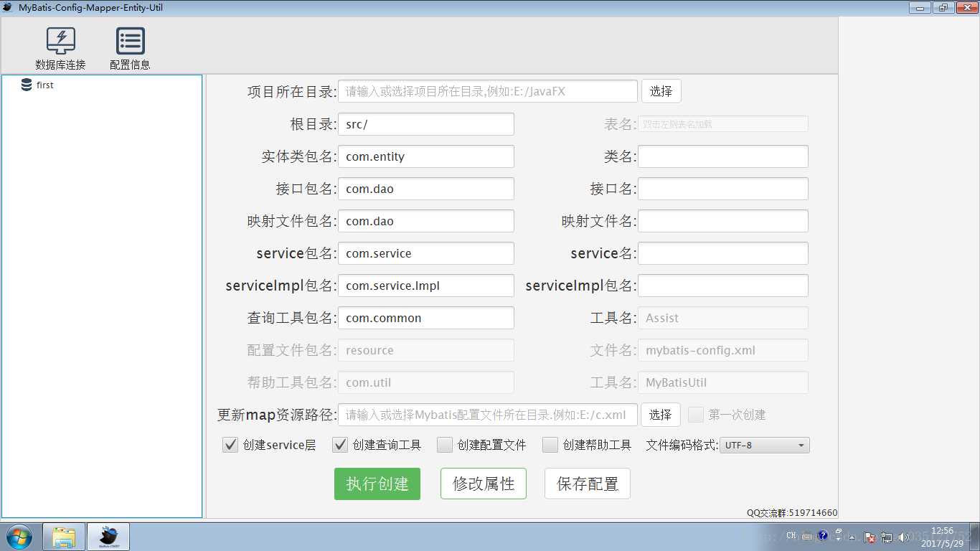This screenshot has height=551, width=980.
Task: Click the 映射文件包名 field with com.dao
Action: pos(426,221)
